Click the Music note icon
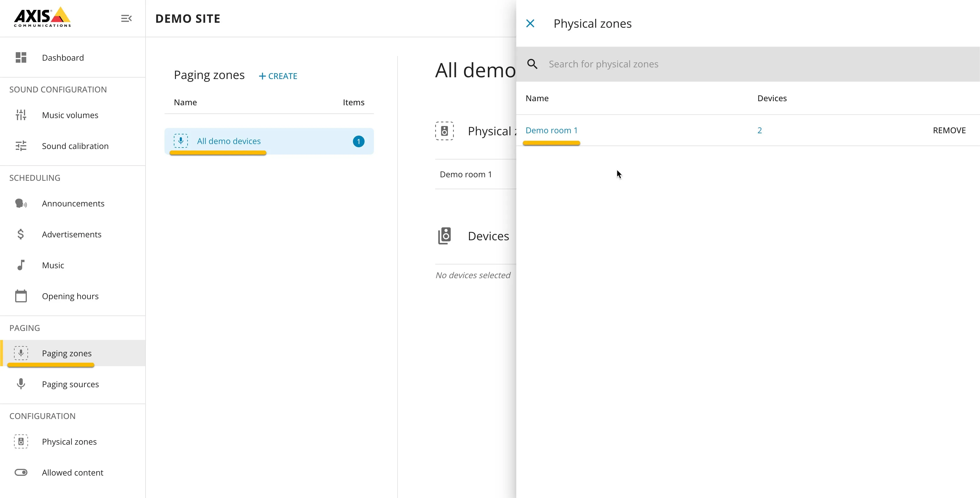 pyautogui.click(x=21, y=265)
